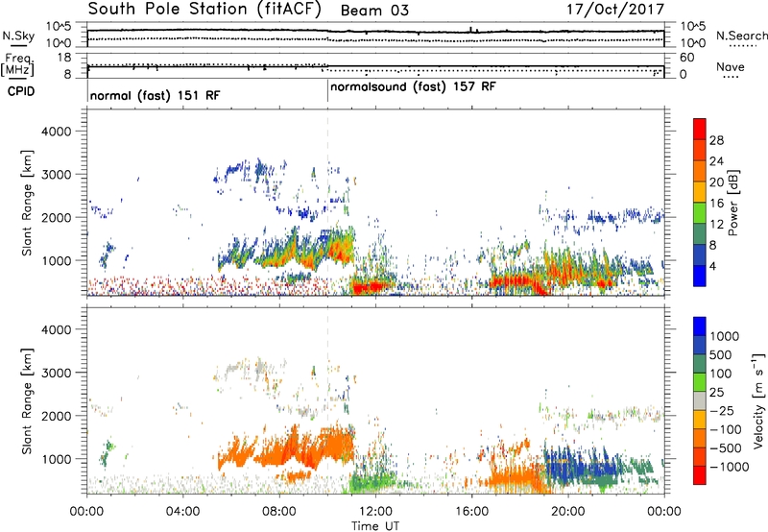Click the dashed CPID change marker in power plot

pyautogui.click(x=327, y=203)
